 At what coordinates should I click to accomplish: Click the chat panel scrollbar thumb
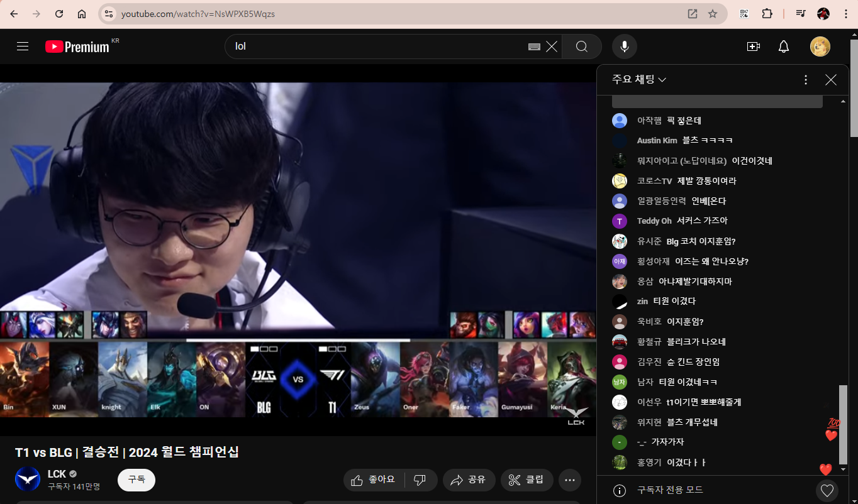tap(843, 425)
